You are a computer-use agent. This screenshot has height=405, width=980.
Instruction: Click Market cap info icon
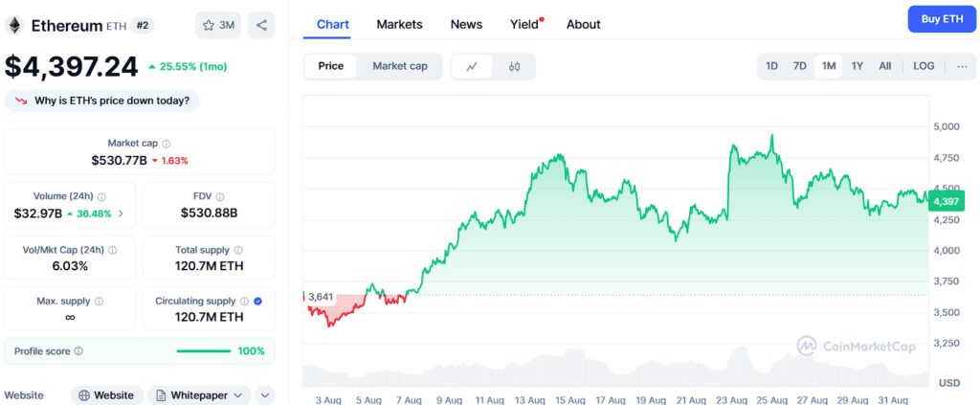[167, 143]
